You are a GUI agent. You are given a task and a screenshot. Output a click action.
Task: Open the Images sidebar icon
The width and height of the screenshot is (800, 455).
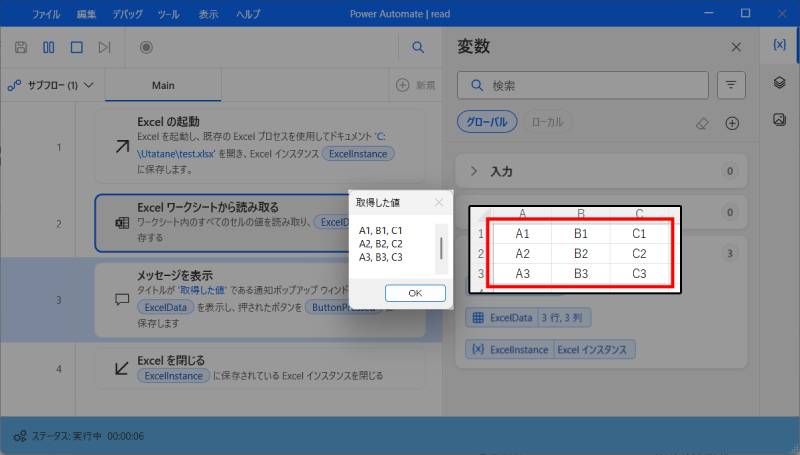point(779,119)
